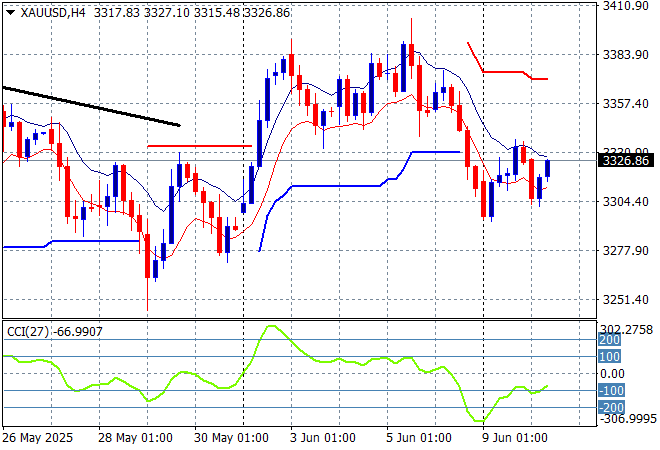660x450 pixels.
Task: Select the 5 Jun 01:00 time label
Action: 419,438
